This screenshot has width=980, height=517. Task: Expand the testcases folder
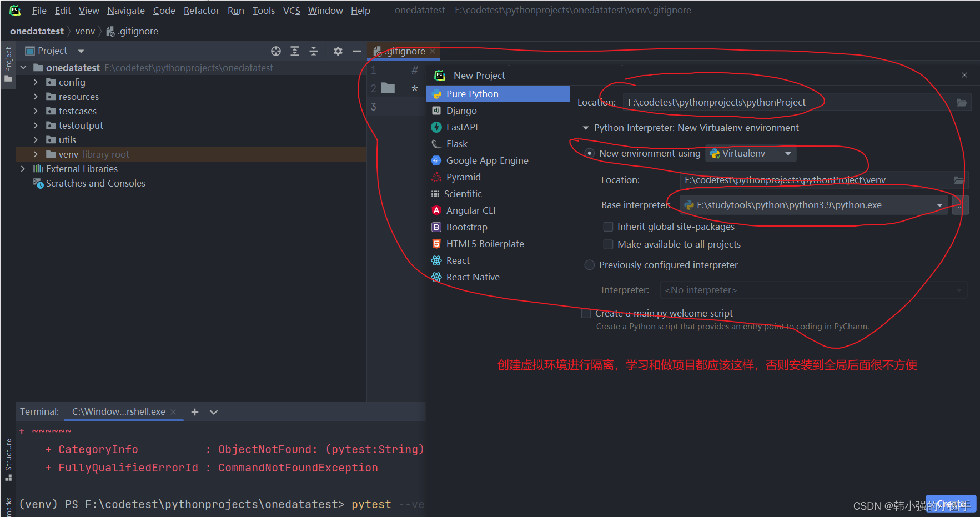click(36, 111)
